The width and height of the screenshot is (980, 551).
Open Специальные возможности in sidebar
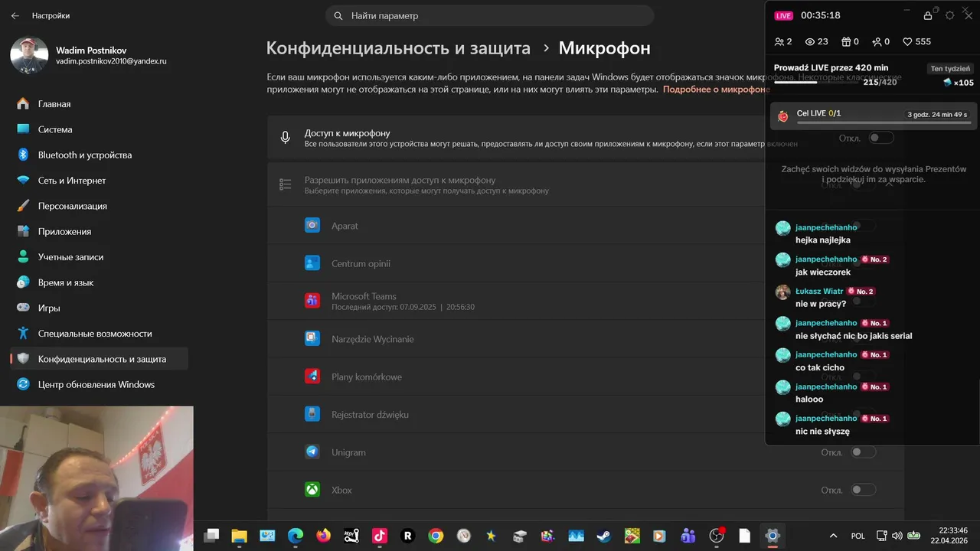click(x=99, y=334)
